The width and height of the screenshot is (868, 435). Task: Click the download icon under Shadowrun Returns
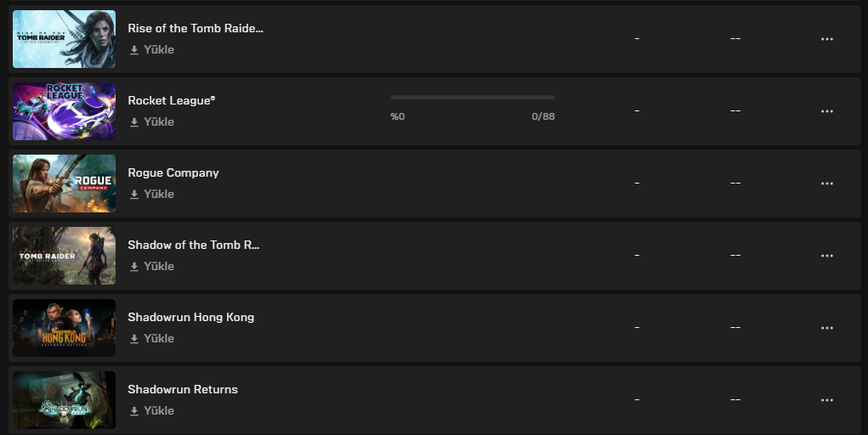(x=134, y=411)
